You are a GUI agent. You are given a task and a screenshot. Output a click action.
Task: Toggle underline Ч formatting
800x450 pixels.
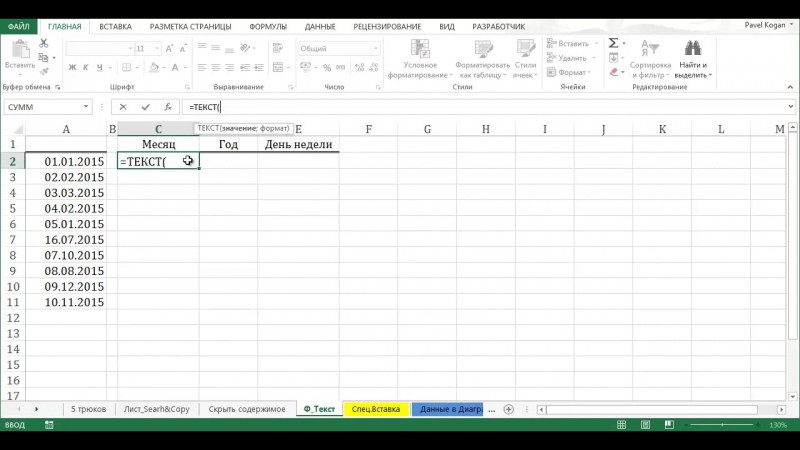pyautogui.click(x=100, y=67)
